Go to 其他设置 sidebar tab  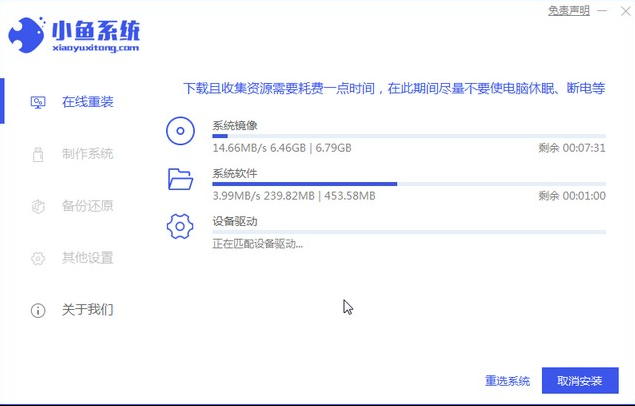(87, 257)
